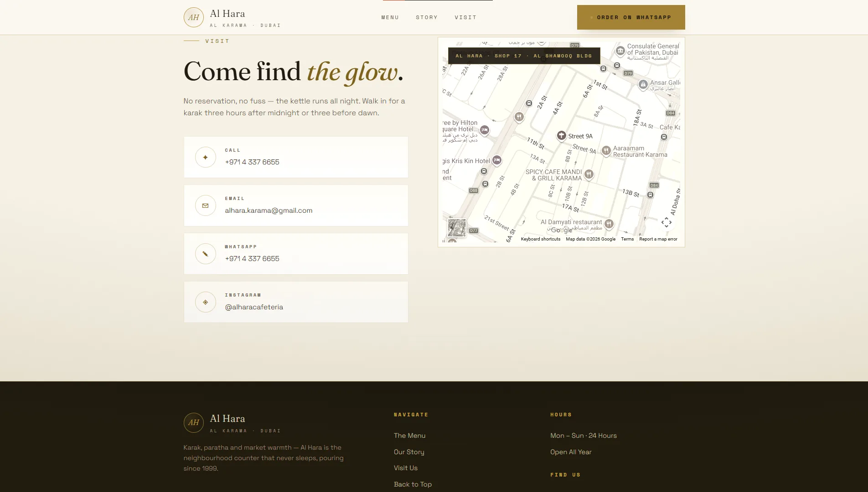Click the 'Open All Year' footer text
The image size is (868, 492).
click(x=571, y=452)
